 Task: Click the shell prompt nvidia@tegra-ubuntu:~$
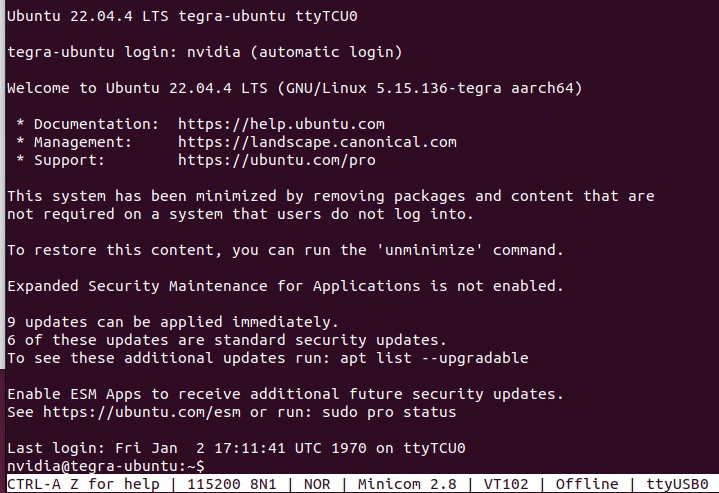[x=105, y=467]
